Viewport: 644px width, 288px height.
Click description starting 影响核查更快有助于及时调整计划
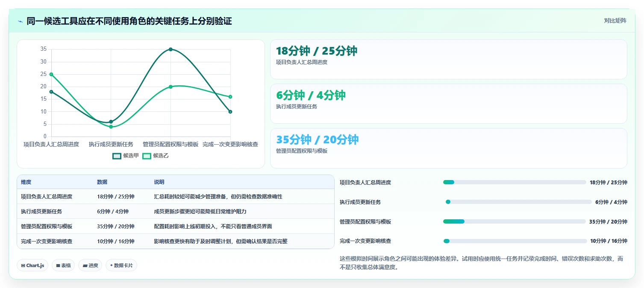click(x=221, y=241)
